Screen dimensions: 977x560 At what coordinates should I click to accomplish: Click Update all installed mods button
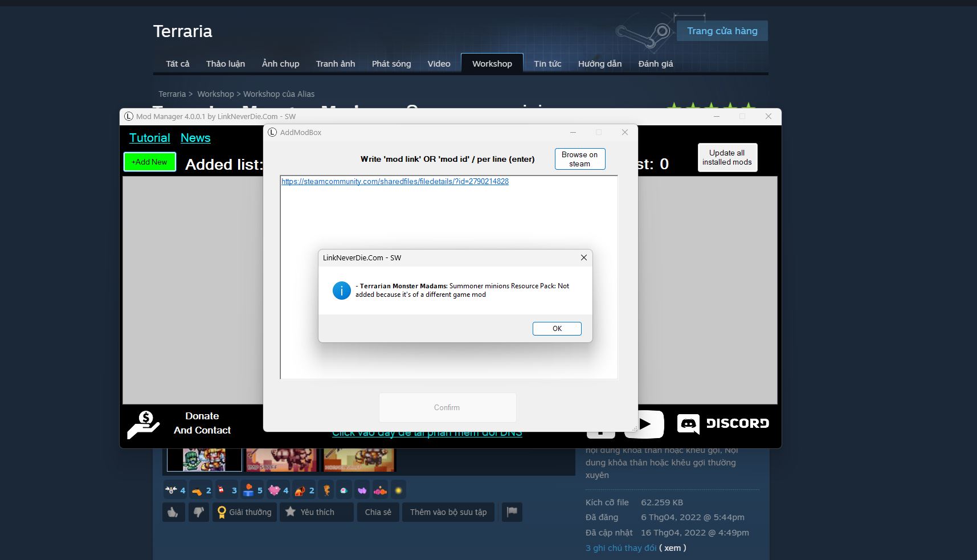(727, 157)
